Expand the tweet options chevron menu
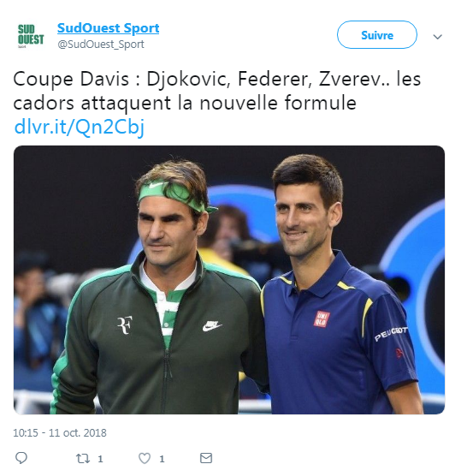467x476 pixels. (437, 37)
